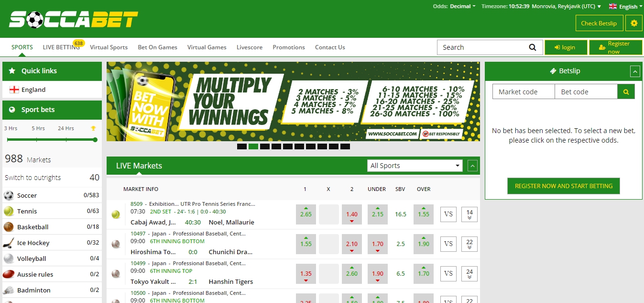Click the Bet code input field
This screenshot has width=644, height=303.
(x=586, y=91)
